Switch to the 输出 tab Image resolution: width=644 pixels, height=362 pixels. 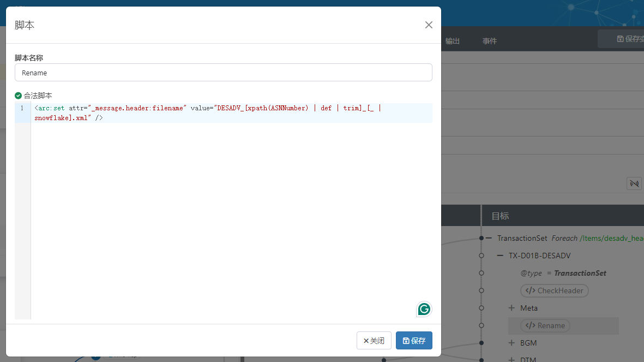click(452, 41)
